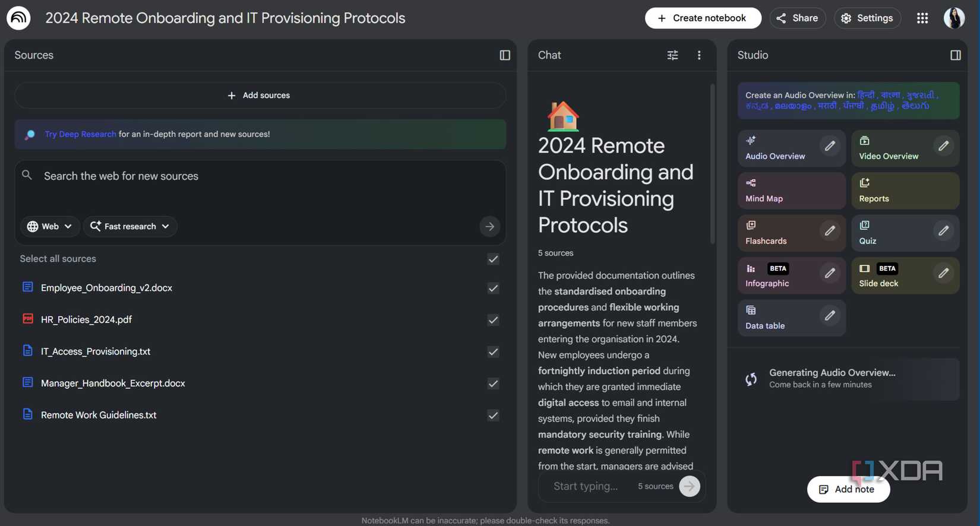Viewport: 980px width, 526px height.
Task: Open the Mind Map tile
Action: (791, 191)
